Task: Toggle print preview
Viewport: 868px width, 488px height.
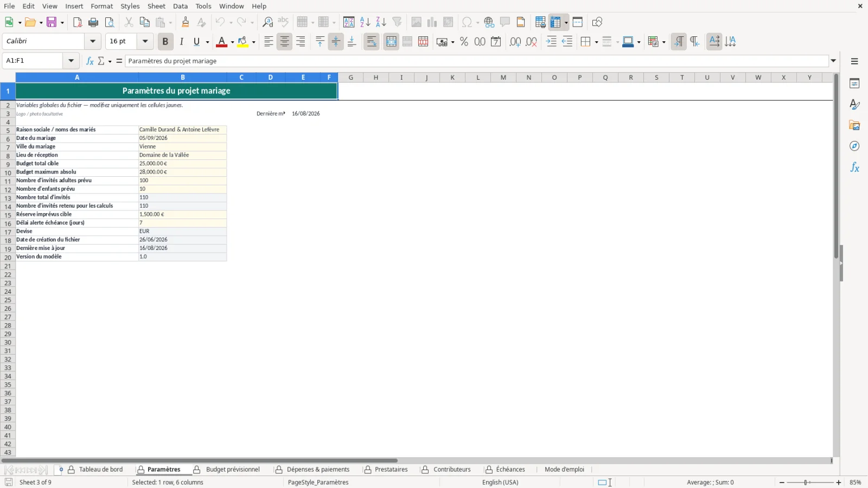Action: pyautogui.click(x=110, y=22)
